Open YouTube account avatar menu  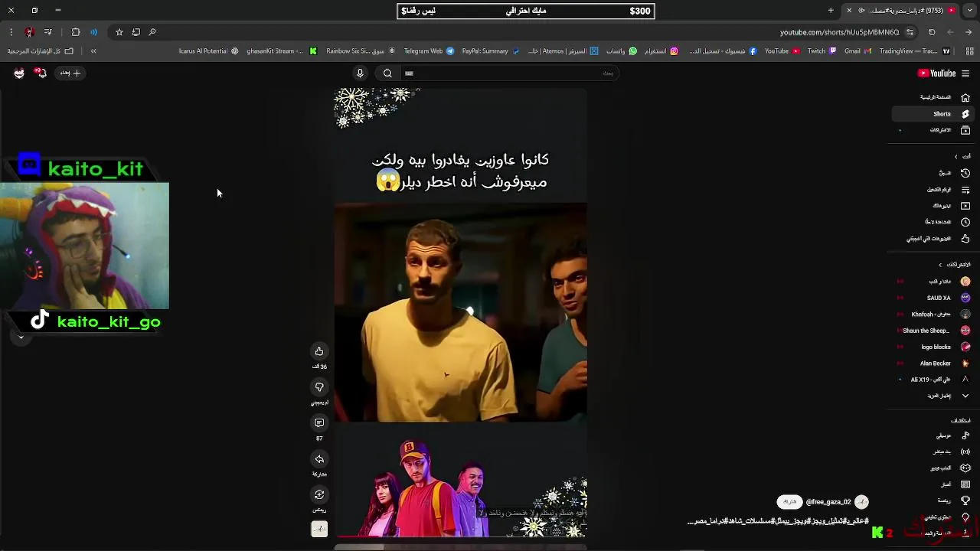19,73
